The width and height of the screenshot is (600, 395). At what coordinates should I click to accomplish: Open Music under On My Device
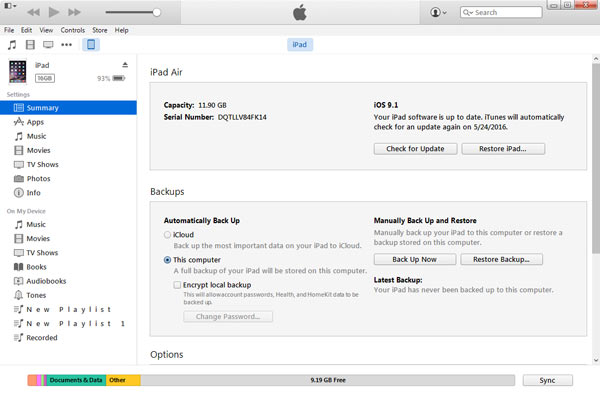pyautogui.click(x=68, y=225)
